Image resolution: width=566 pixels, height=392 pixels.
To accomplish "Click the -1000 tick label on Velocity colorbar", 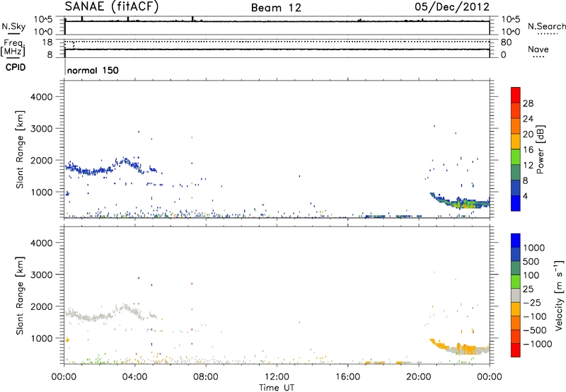I will point(537,344).
